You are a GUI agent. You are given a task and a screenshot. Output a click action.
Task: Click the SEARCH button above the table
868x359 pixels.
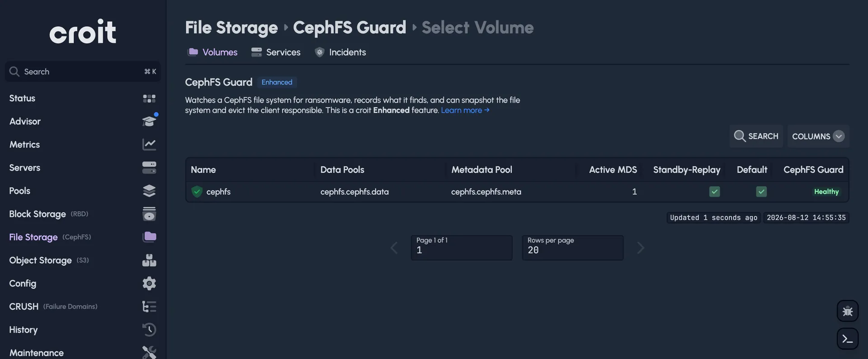click(756, 136)
